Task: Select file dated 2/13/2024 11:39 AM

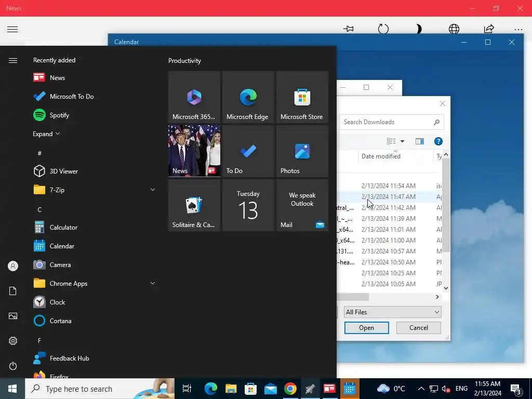Action: click(389, 218)
